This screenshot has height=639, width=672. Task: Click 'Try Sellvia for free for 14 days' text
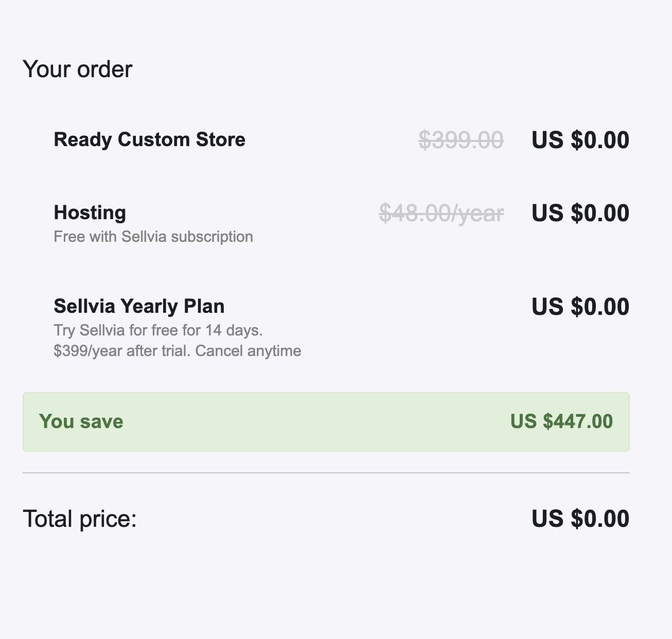click(x=158, y=330)
